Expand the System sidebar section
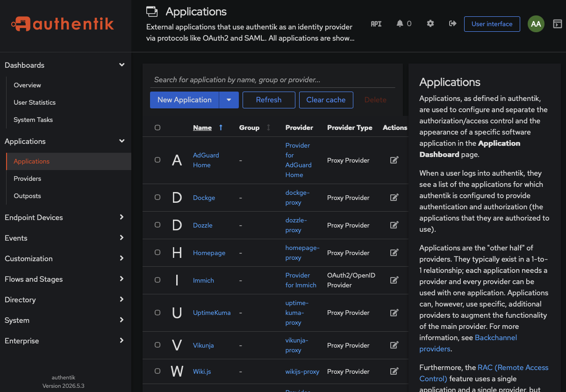Screen dimensions: 566x392 coord(65,320)
